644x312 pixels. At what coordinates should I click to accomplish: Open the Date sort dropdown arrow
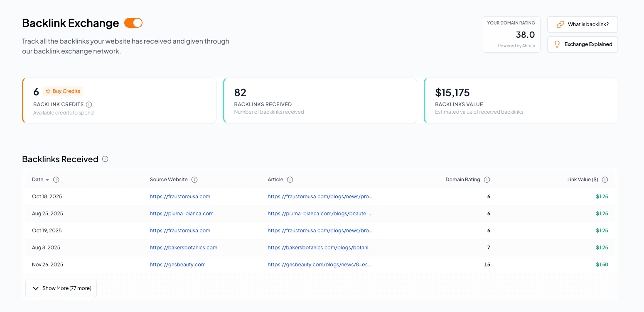pyautogui.click(x=47, y=179)
